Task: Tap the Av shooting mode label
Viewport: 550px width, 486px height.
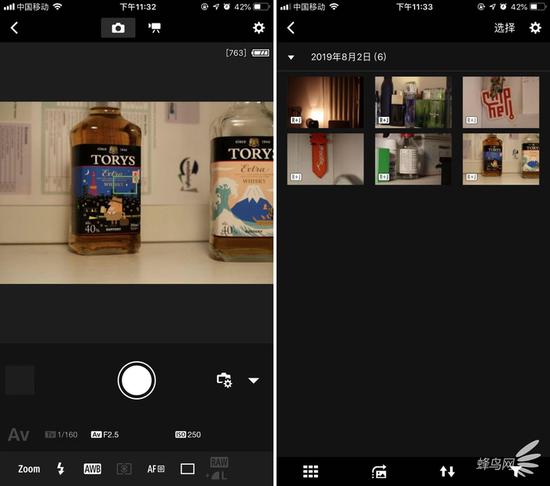Action: point(18,435)
